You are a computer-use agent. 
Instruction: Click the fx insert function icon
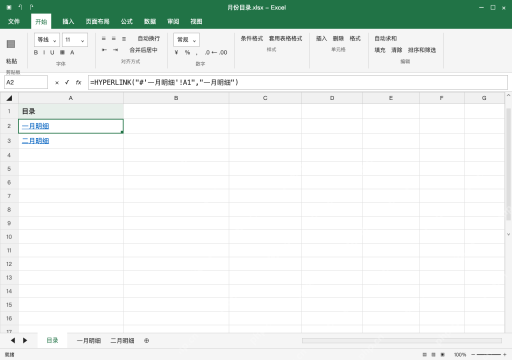[x=78, y=82]
